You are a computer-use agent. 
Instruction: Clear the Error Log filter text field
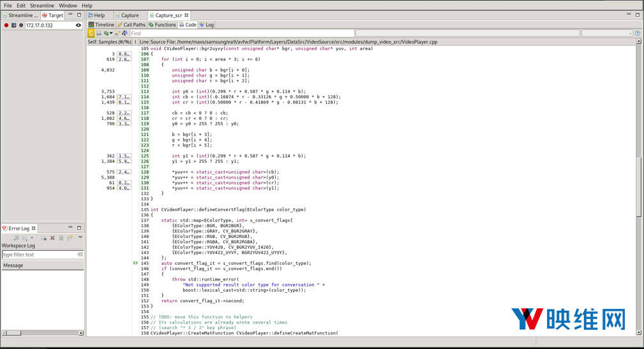click(x=80, y=255)
